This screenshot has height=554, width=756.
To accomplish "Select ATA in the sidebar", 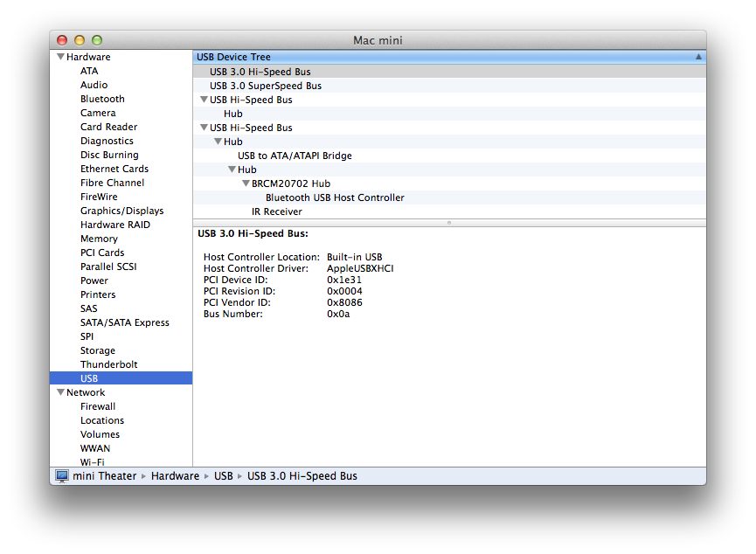I will coord(89,71).
